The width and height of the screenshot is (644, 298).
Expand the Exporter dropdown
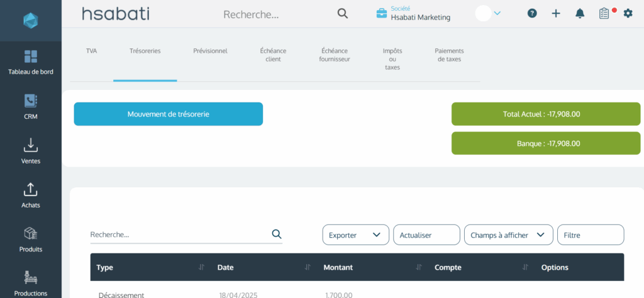point(355,235)
